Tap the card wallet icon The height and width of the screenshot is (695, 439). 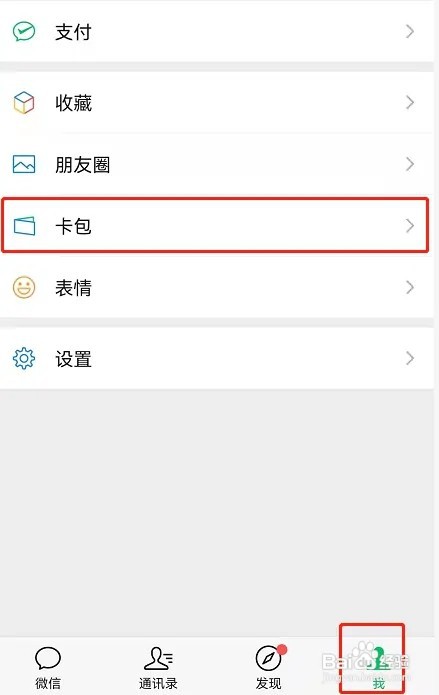(24, 226)
